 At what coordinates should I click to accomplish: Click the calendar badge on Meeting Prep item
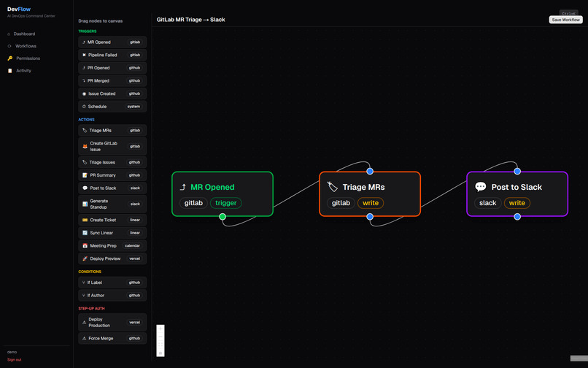coord(132,245)
